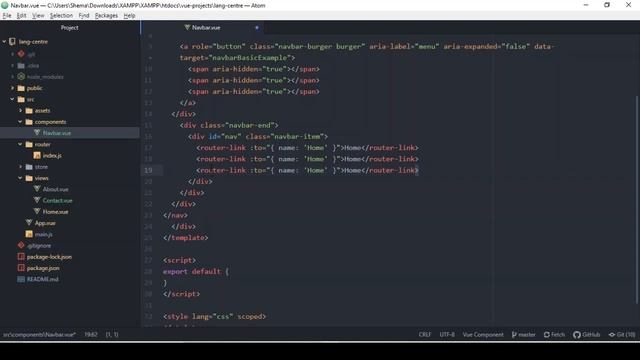Open the Edit menu
Viewport: 640px width, 360px height.
[x=21, y=16]
